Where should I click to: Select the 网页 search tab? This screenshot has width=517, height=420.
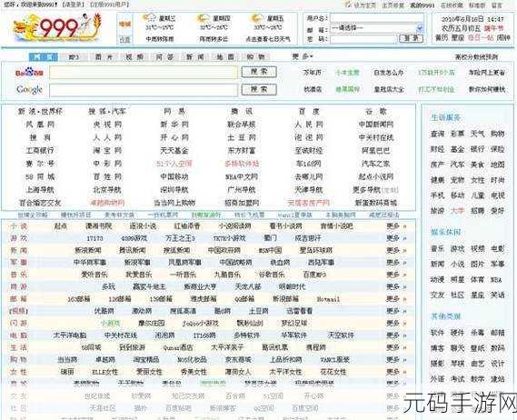[44, 57]
